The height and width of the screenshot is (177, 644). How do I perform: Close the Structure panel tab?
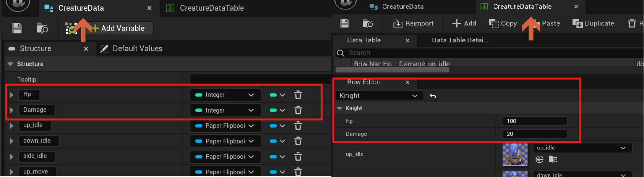tap(86, 49)
